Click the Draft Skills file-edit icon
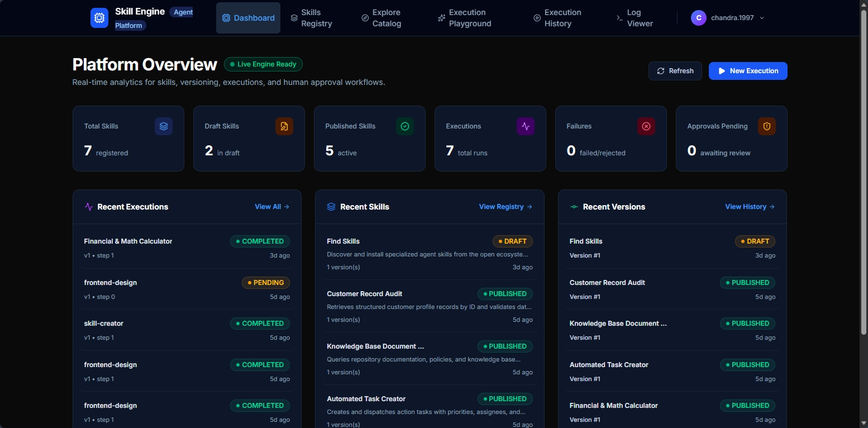This screenshot has width=868, height=428. tap(284, 126)
